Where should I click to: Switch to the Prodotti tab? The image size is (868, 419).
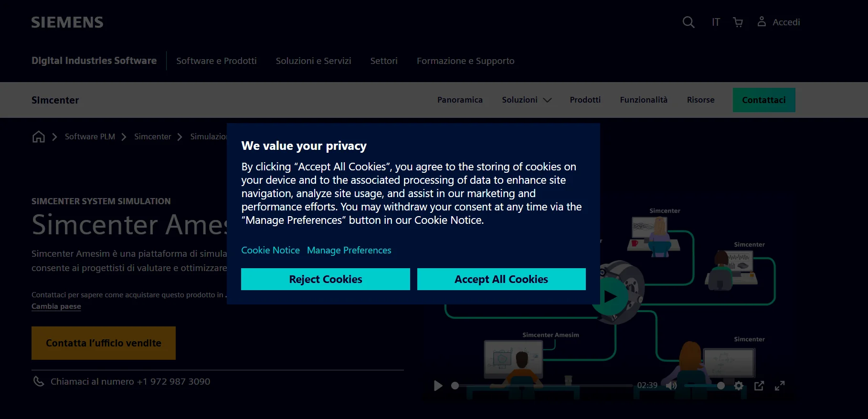pyautogui.click(x=585, y=100)
